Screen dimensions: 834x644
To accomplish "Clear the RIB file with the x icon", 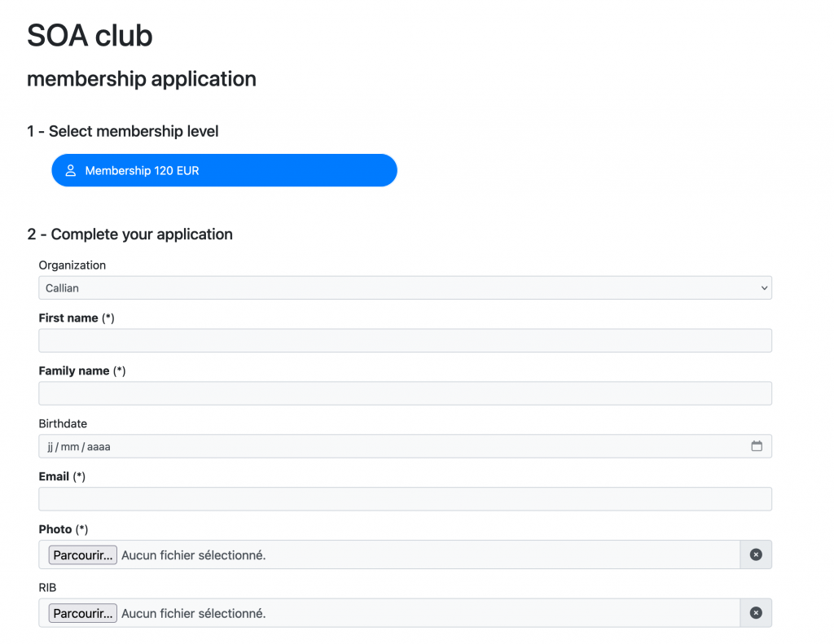I will 756,612.
